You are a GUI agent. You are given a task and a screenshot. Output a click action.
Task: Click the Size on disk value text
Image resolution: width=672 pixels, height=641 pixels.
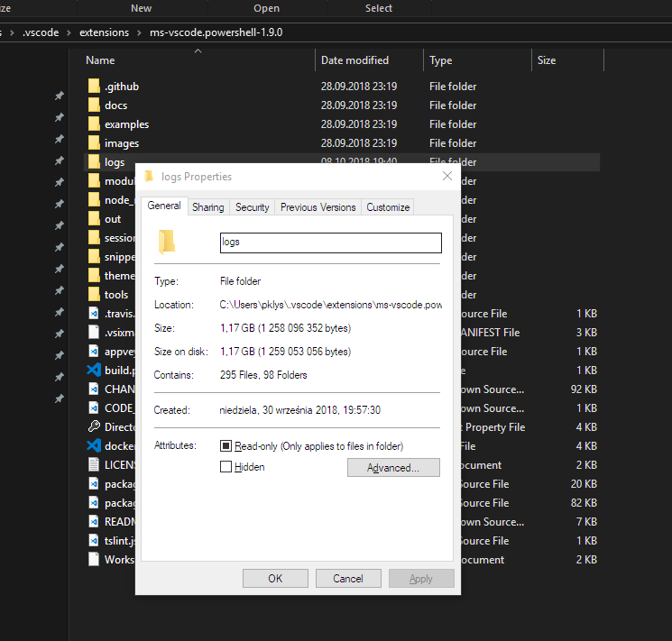coord(285,352)
